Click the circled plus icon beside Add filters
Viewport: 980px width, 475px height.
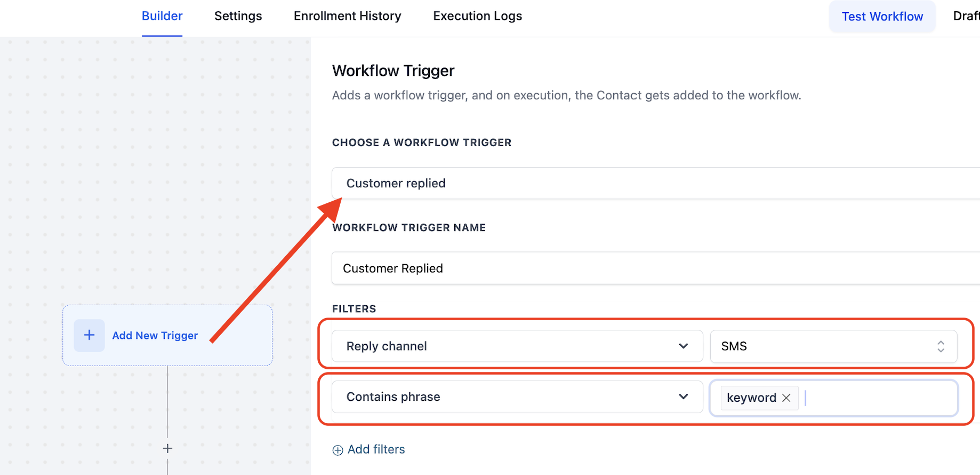[x=338, y=450]
